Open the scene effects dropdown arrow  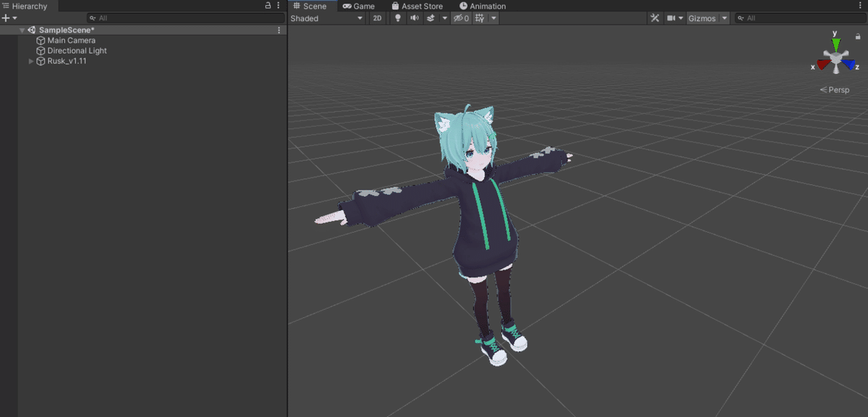coord(445,18)
